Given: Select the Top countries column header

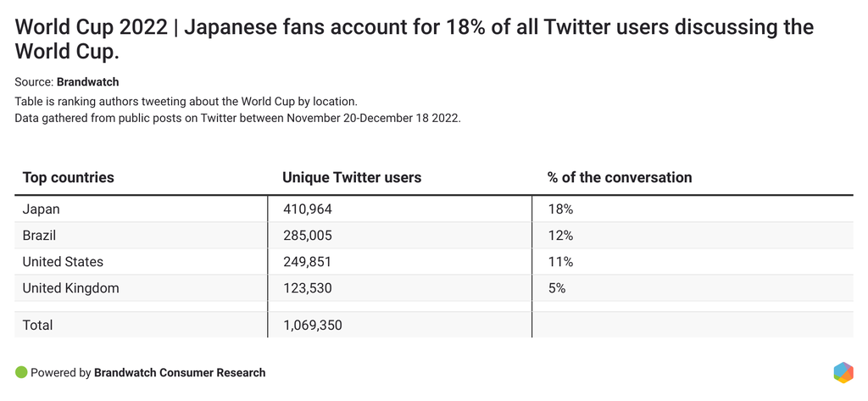Looking at the screenshot, I should (x=69, y=177).
